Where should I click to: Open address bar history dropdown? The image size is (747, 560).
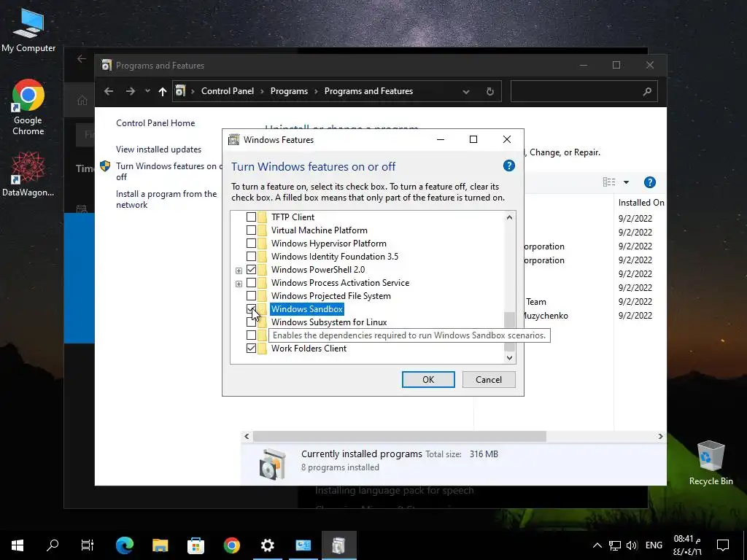pyautogui.click(x=466, y=91)
